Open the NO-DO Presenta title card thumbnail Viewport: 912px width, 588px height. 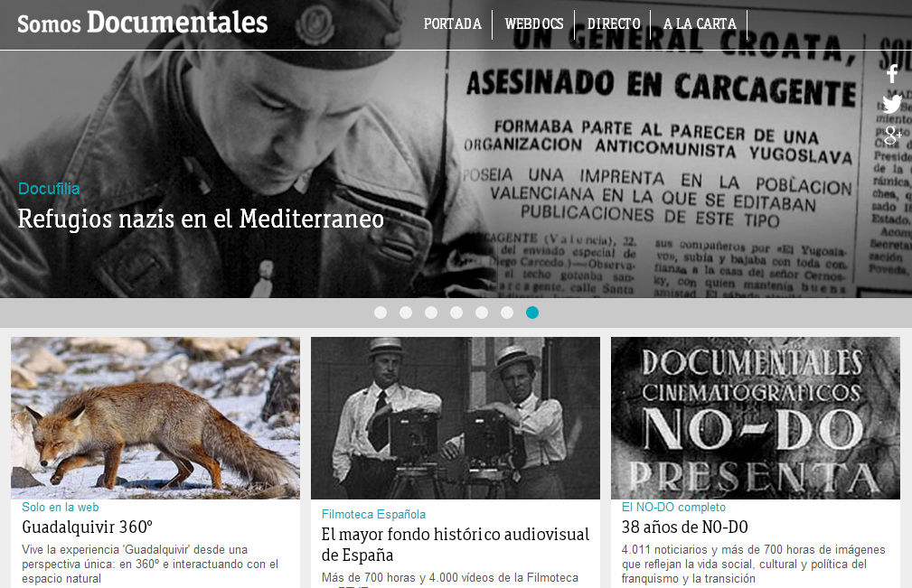pos(755,417)
